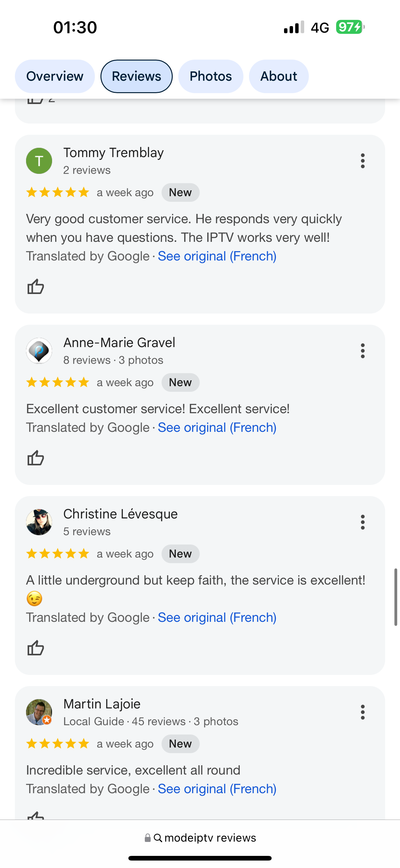Tap the search icon in address bar
400x868 pixels.
[x=158, y=838]
